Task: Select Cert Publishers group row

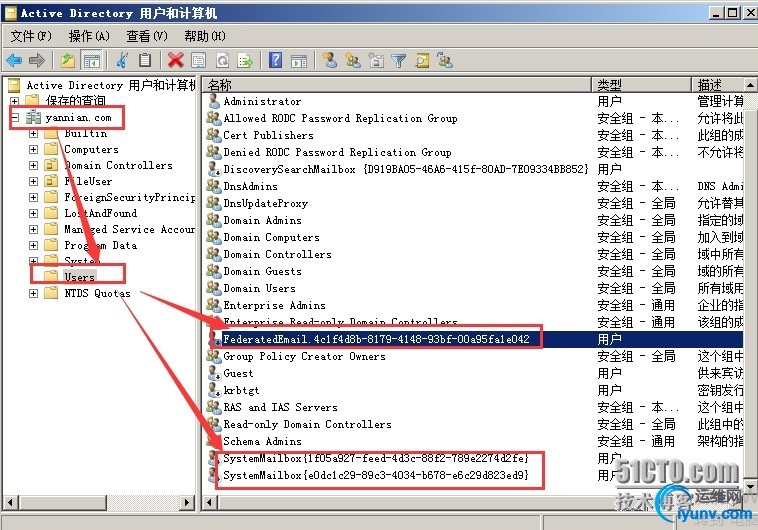Action: coord(268,135)
